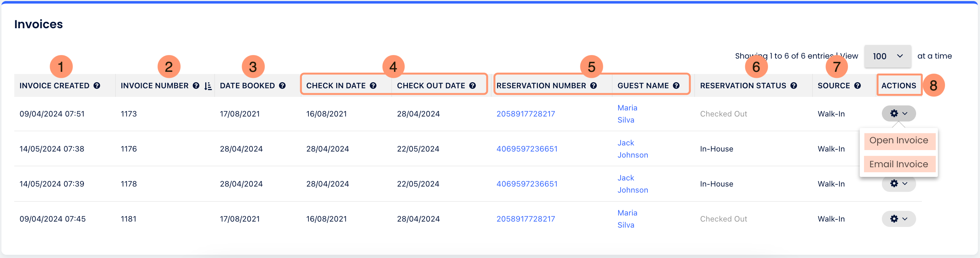This screenshot has height=258, width=980.
Task: Click help icon beside Check Out Date
Action: [473, 86]
